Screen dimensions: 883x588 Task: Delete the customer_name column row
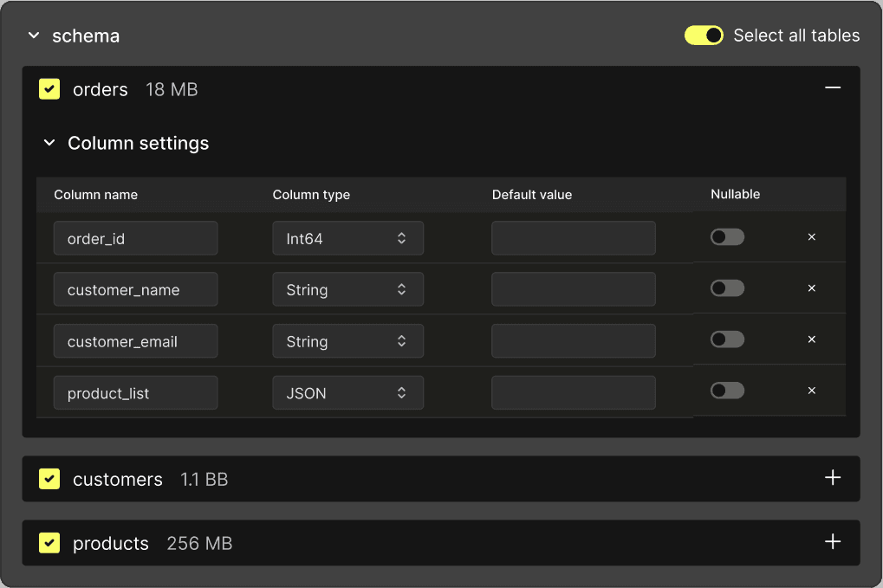point(811,288)
